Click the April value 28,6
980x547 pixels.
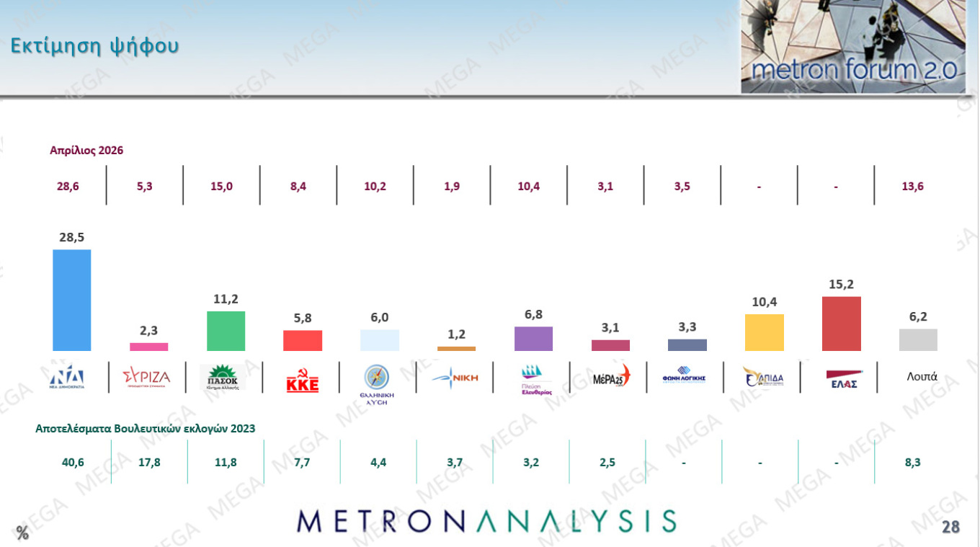(68, 187)
